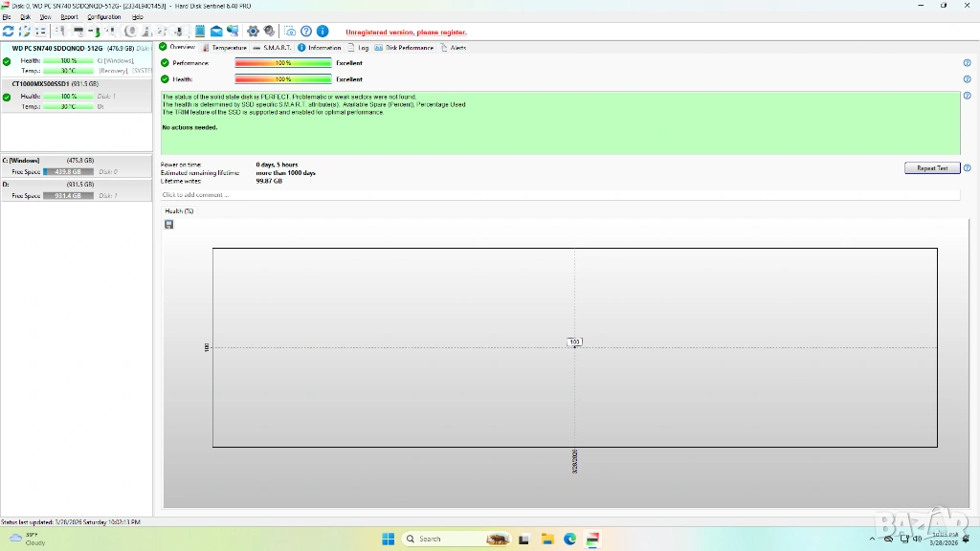
Task: Click the blue Help question mark toolbar icon
Action: click(306, 32)
